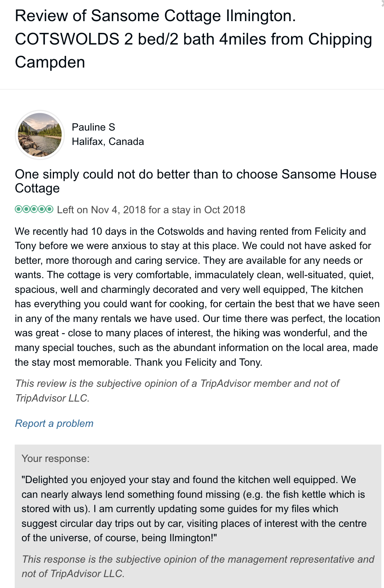
Task: Click the word Ilmington in the owner's reply
Action: coord(190,538)
